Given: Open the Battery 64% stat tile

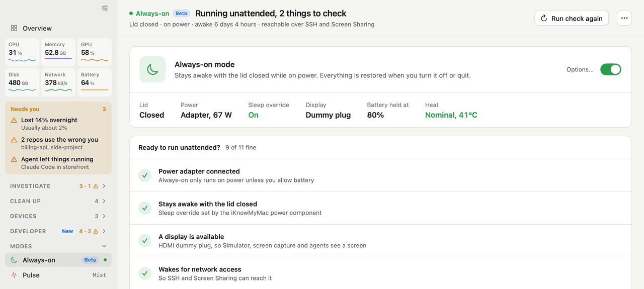Looking at the screenshot, I should pyautogui.click(x=95, y=82).
